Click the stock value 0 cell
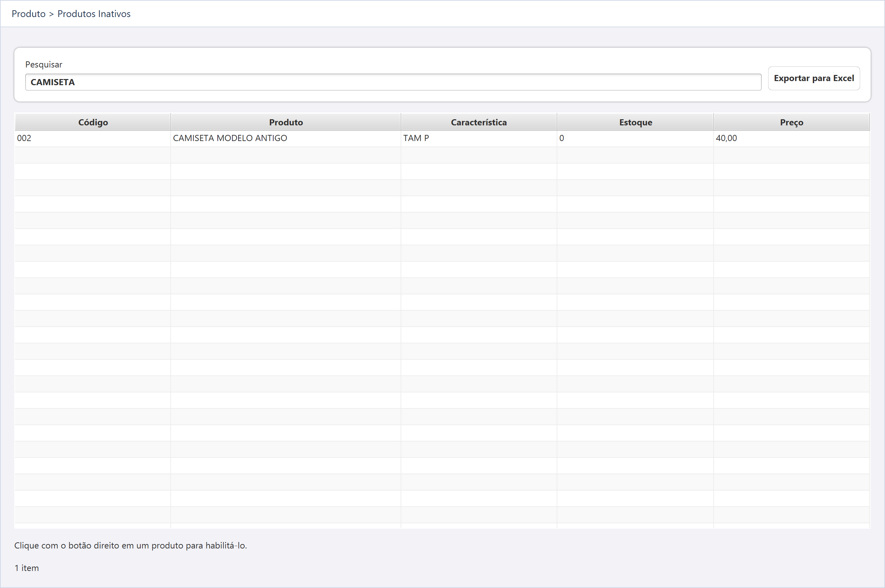885x588 pixels. [x=635, y=138]
